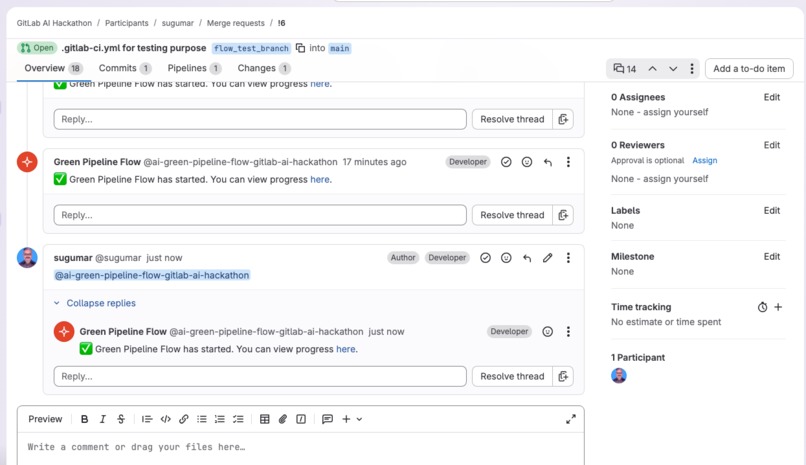Go to Participants breadcrumb
The width and height of the screenshot is (806, 465).
tap(126, 23)
